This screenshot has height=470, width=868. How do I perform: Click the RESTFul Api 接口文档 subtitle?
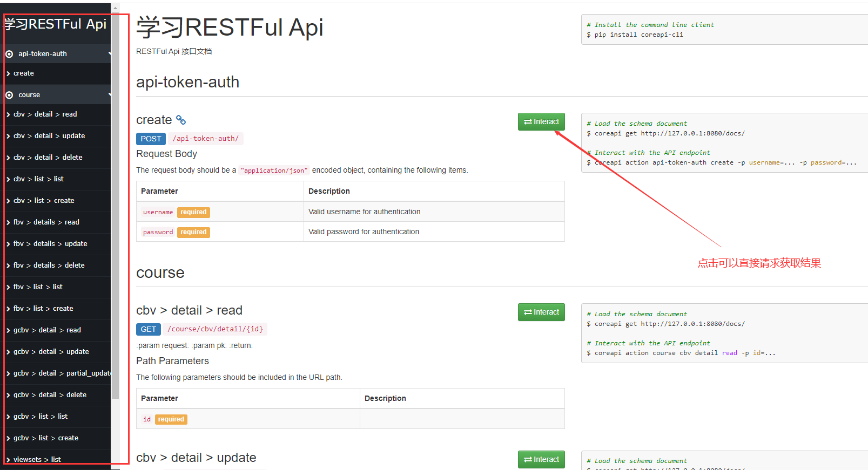coord(174,51)
